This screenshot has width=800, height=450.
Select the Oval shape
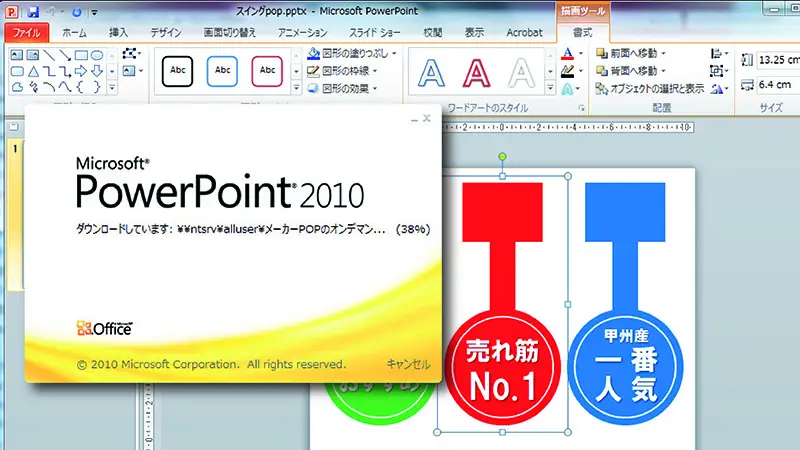pyautogui.click(x=97, y=55)
